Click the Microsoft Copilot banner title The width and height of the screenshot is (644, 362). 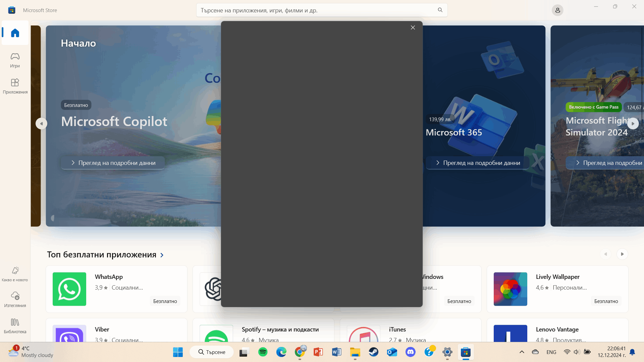[114, 121]
